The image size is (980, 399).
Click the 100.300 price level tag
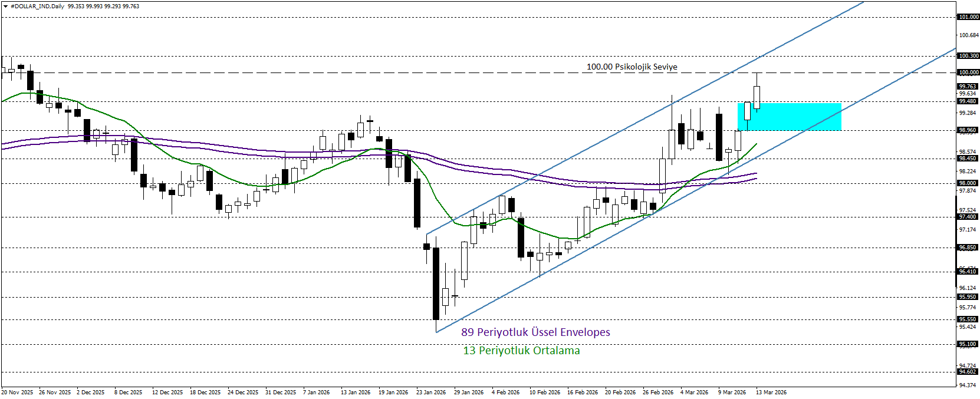pos(968,56)
